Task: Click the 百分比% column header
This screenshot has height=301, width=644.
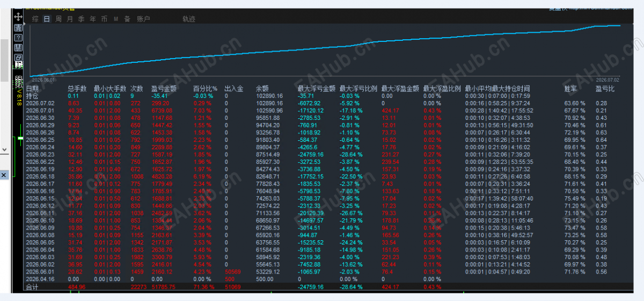Action: click(x=205, y=89)
